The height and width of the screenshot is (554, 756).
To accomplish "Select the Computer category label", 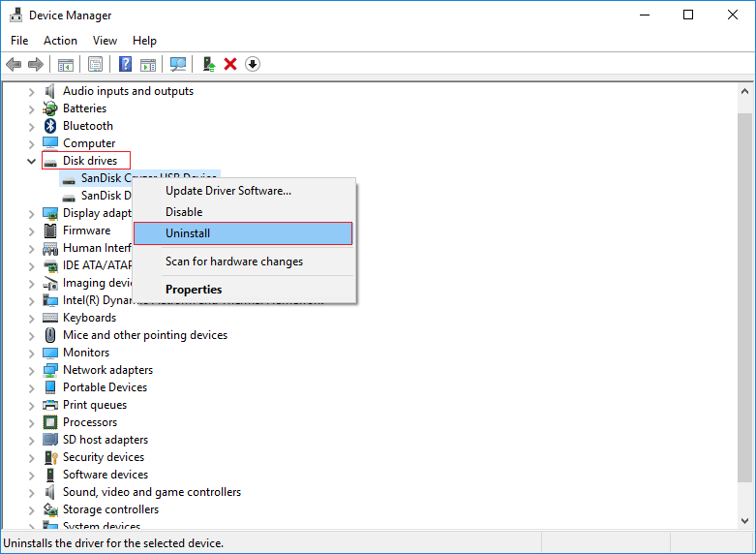I will [89, 143].
